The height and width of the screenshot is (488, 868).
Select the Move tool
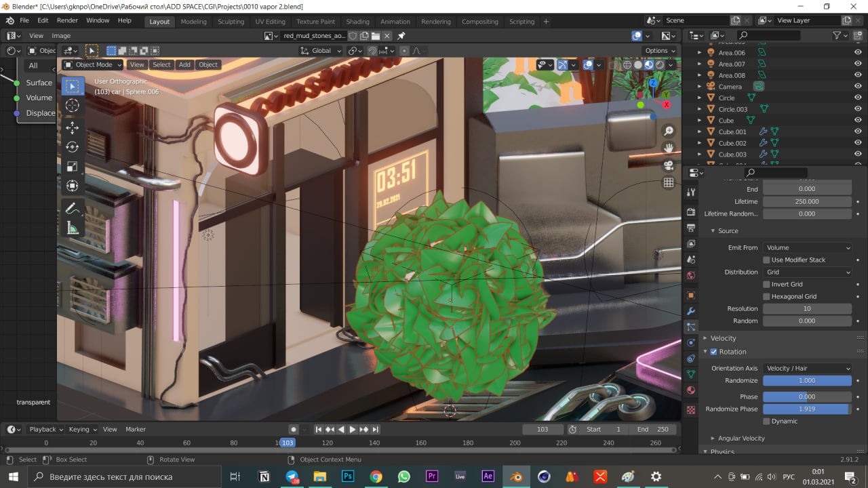pyautogui.click(x=73, y=127)
